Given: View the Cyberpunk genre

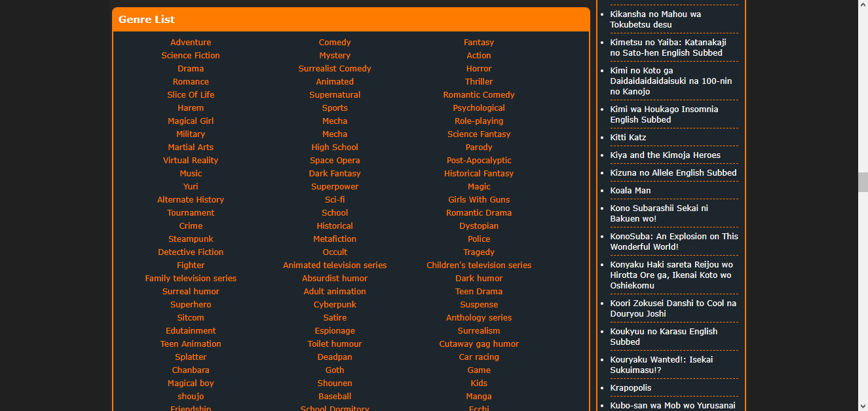Looking at the screenshot, I should coord(335,304).
